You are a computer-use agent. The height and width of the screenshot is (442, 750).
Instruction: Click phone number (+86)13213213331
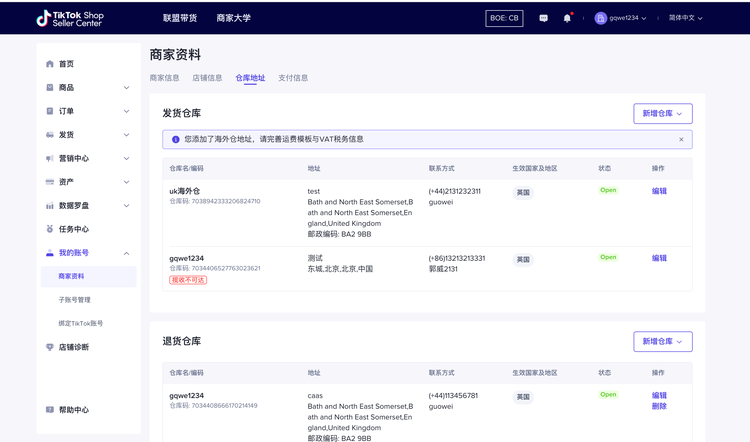[457, 258]
